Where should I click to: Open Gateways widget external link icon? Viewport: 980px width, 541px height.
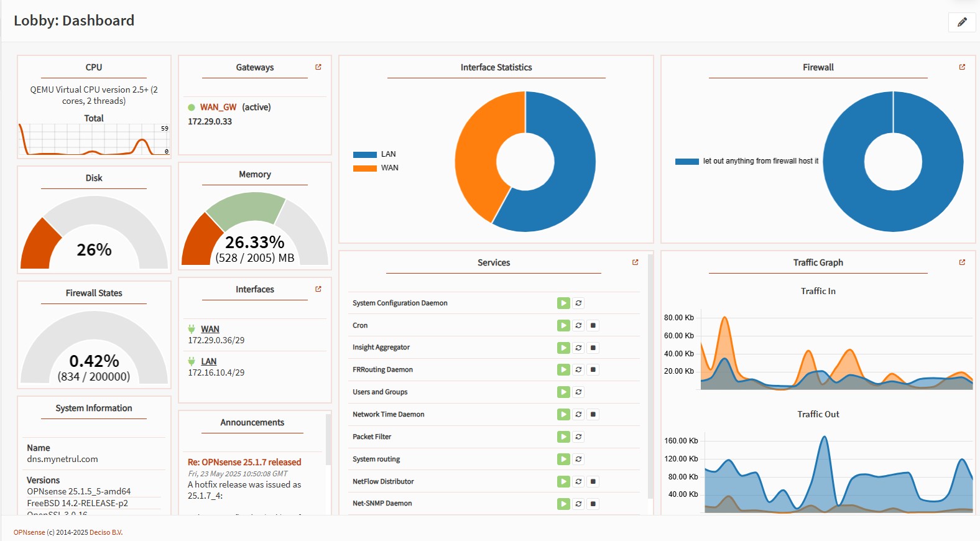318,67
